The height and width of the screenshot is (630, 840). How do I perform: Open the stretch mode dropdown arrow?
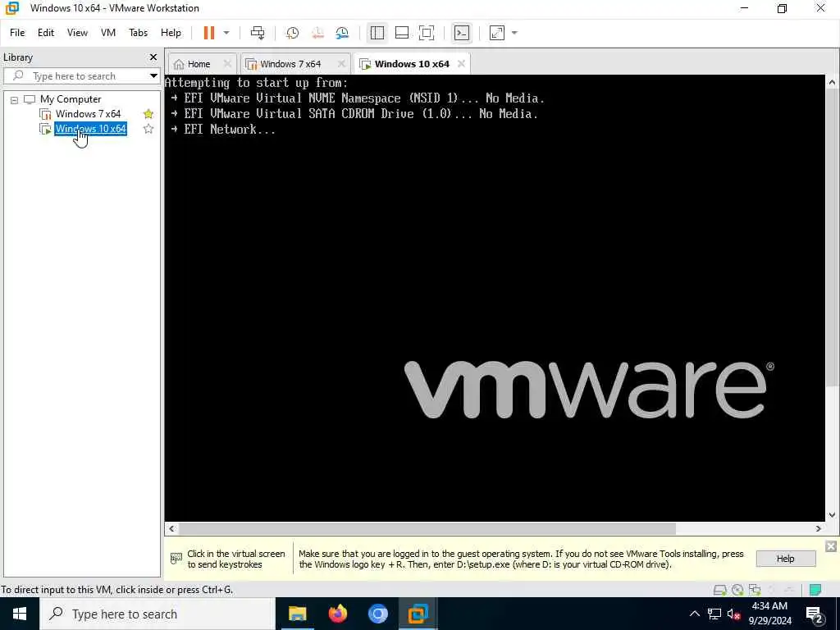[514, 33]
